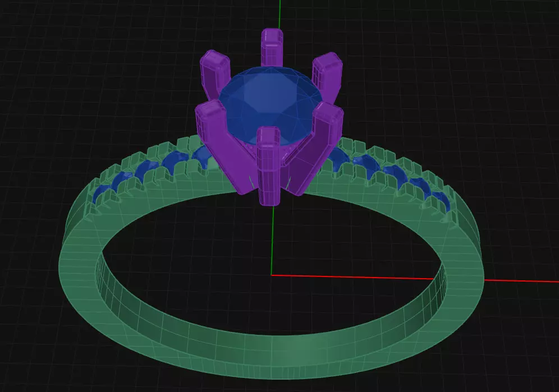Pick the front-center purple prong
Screen dimensions: 559x392
(268, 166)
